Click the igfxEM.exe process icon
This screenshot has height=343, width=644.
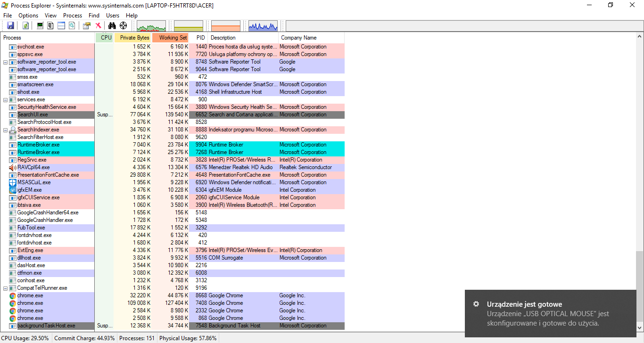click(13, 190)
